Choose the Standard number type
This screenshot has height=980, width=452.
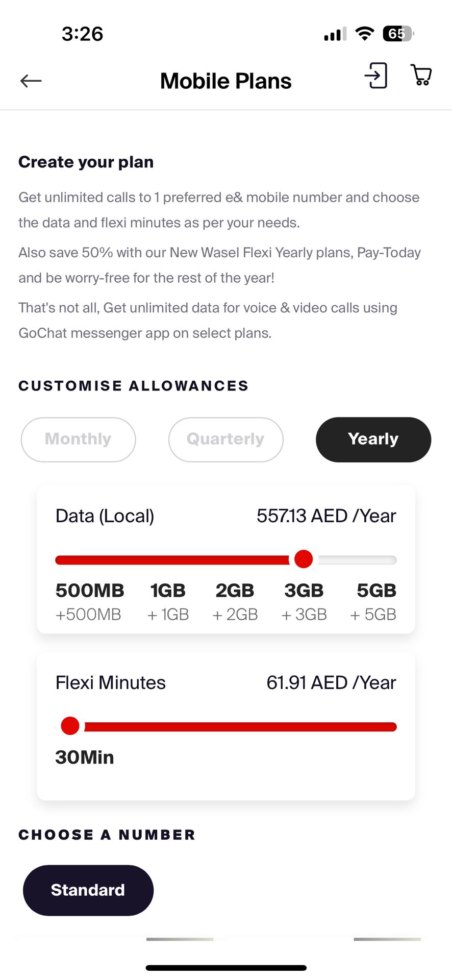[88, 890]
